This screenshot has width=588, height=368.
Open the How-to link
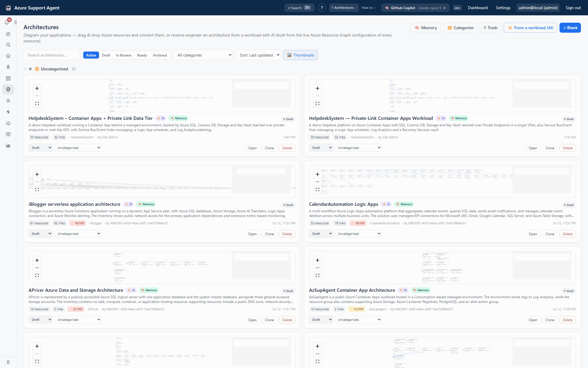coord(369,8)
